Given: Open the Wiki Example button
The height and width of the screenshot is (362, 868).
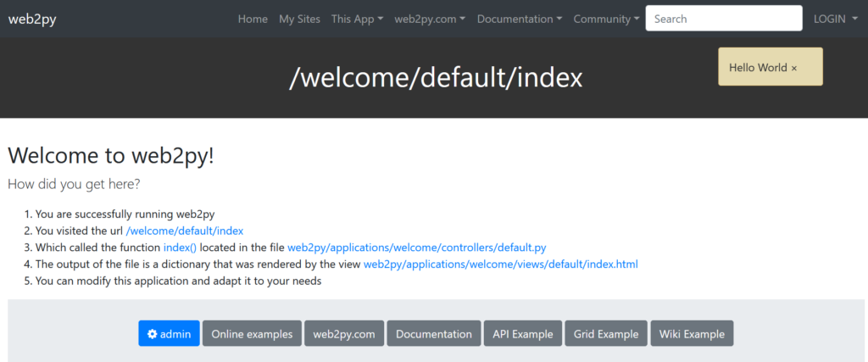Looking at the screenshot, I should point(692,333).
